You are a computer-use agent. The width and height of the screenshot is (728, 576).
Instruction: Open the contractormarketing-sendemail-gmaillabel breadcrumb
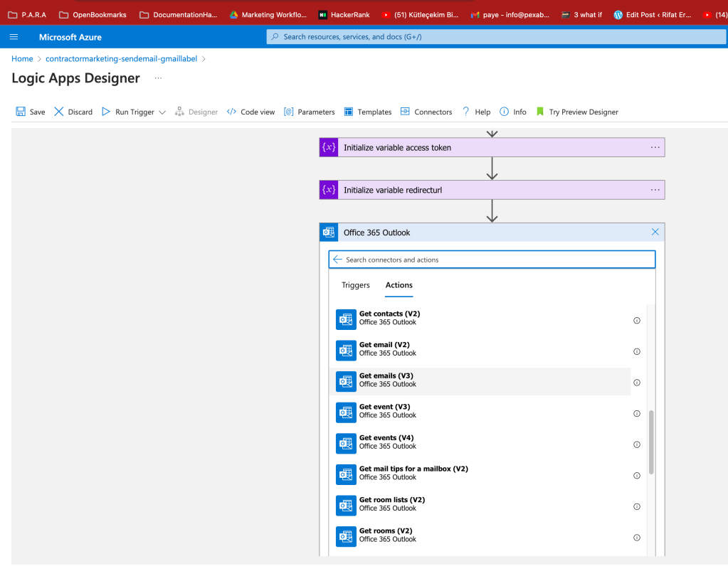pyautogui.click(x=121, y=59)
